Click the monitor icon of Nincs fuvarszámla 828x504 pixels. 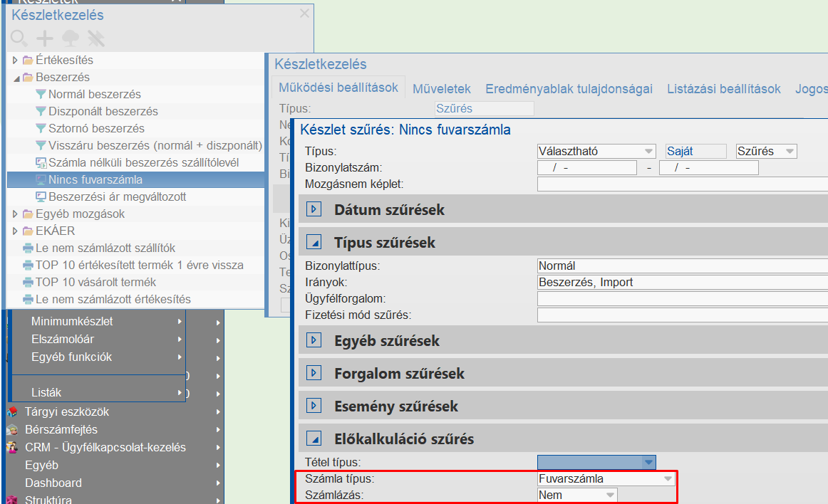[x=41, y=180]
